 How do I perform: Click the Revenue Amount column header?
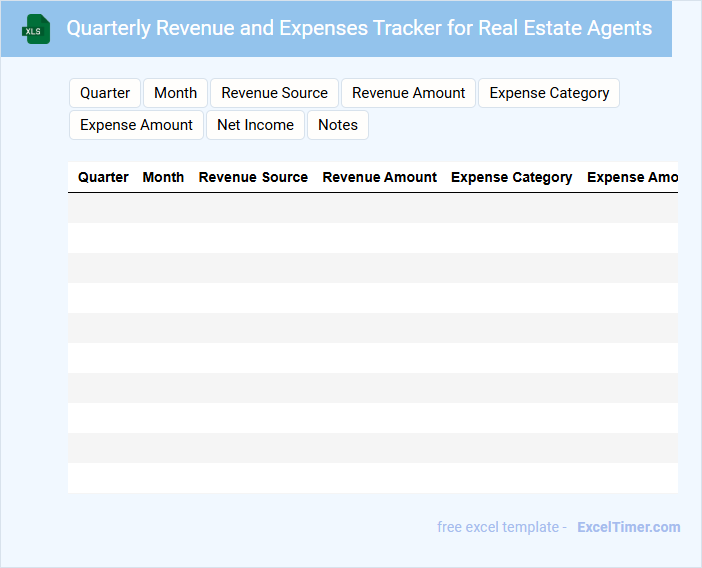pos(379,177)
